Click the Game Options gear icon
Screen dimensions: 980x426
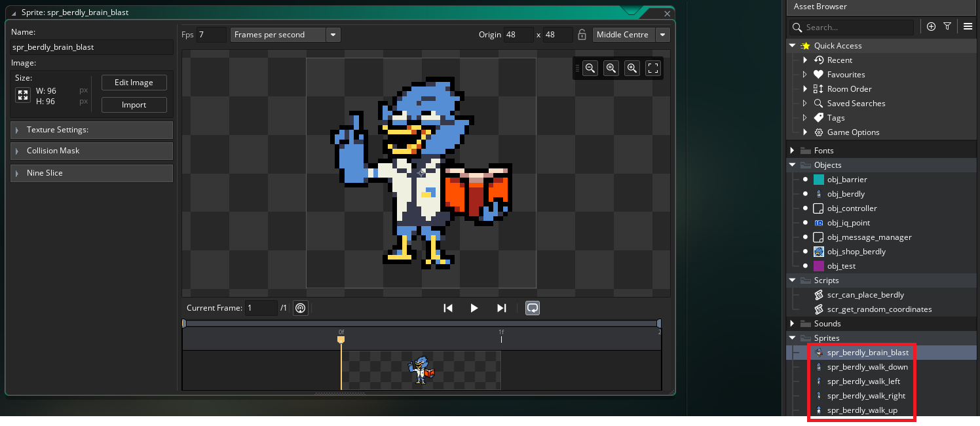click(819, 132)
